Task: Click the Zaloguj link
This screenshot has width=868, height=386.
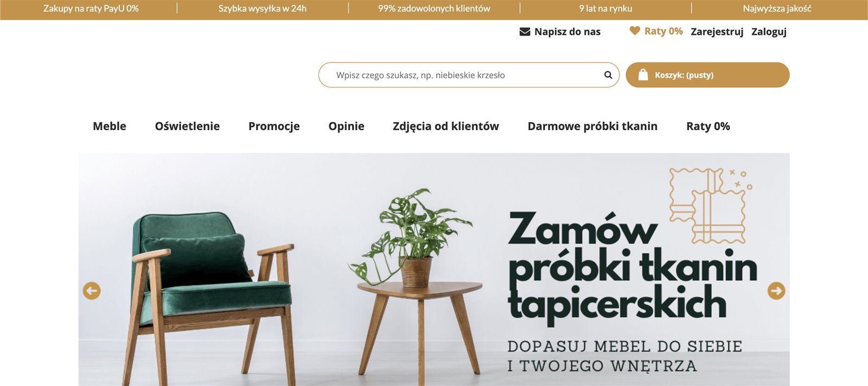Action: 769,31
